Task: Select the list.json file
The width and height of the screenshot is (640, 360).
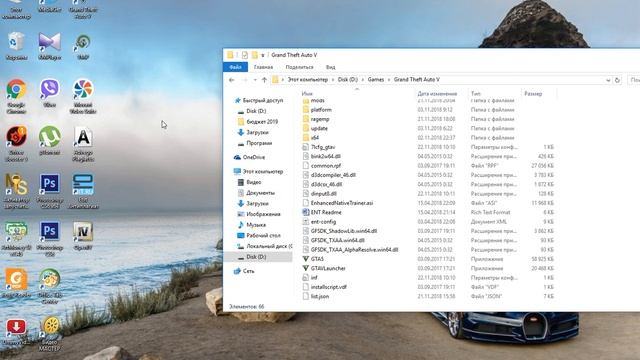Action: (x=316, y=296)
